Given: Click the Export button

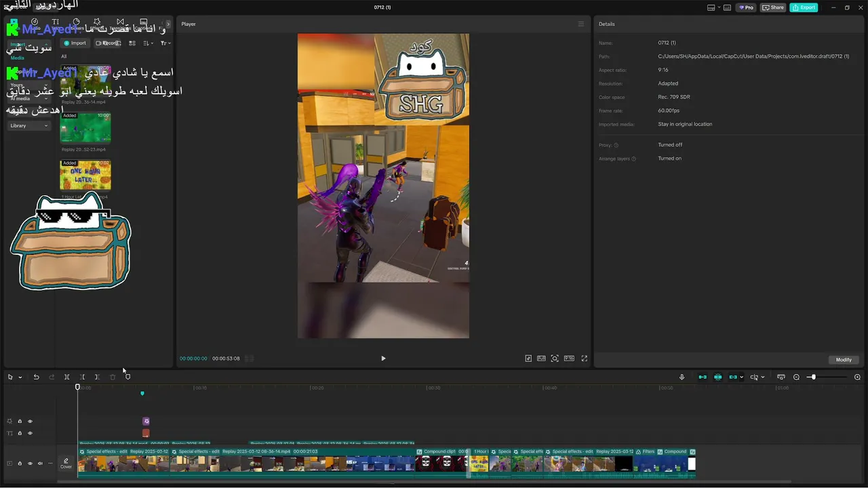Looking at the screenshot, I should (x=804, y=7).
